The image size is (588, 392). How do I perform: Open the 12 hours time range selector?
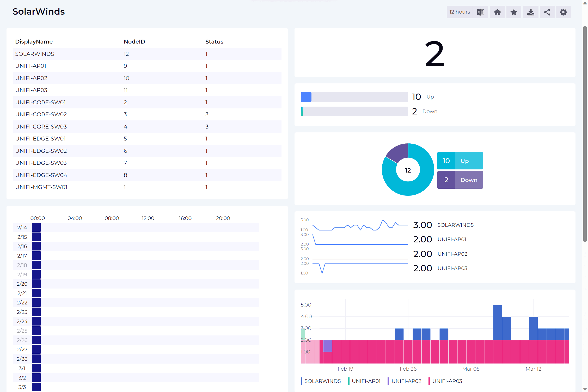point(460,12)
